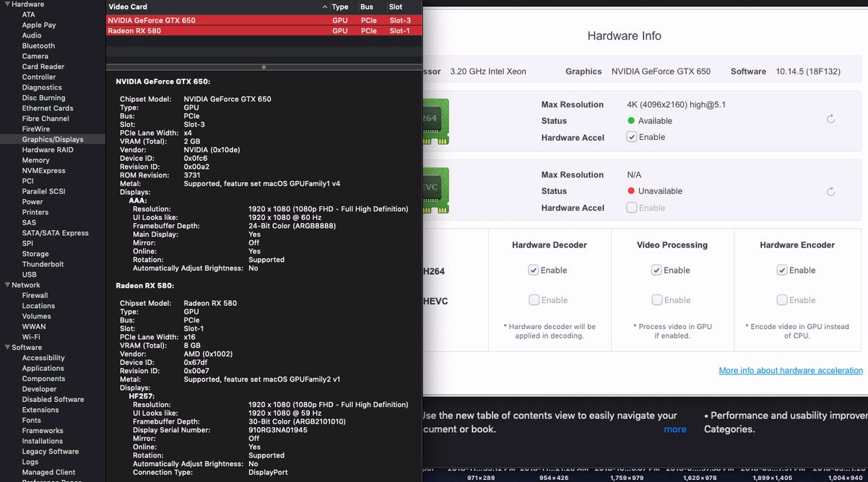Select Logs under Software
This screenshot has height=482, width=868.
30,462
